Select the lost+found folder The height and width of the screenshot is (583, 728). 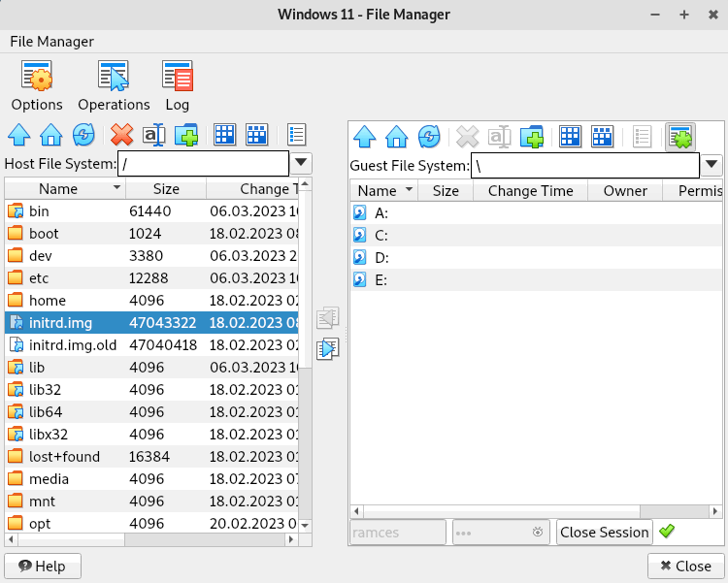pyautogui.click(x=151, y=456)
